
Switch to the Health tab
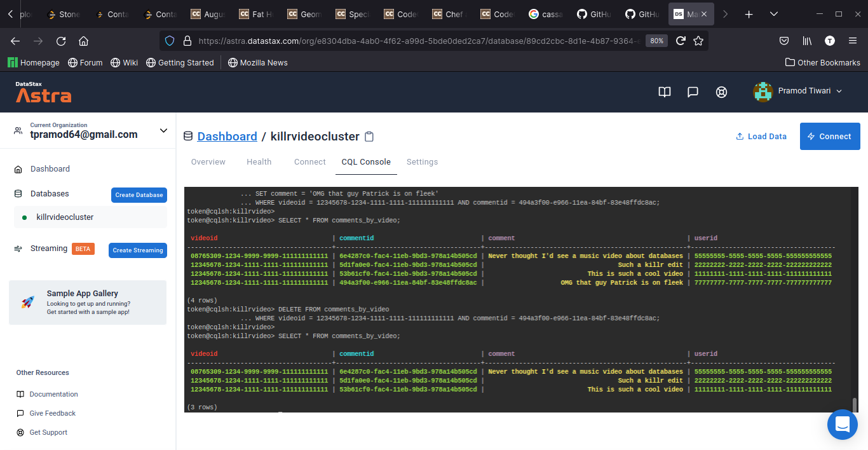click(x=259, y=162)
